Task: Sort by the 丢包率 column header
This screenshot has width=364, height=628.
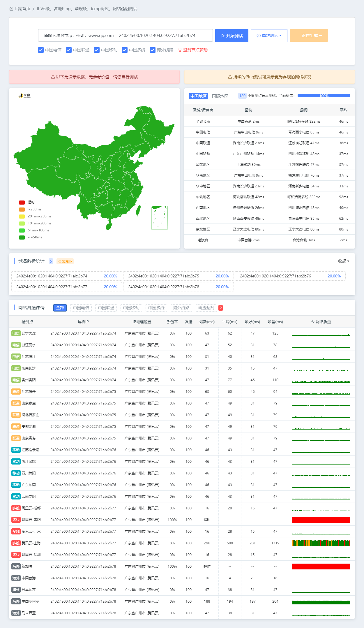Action: [172, 322]
